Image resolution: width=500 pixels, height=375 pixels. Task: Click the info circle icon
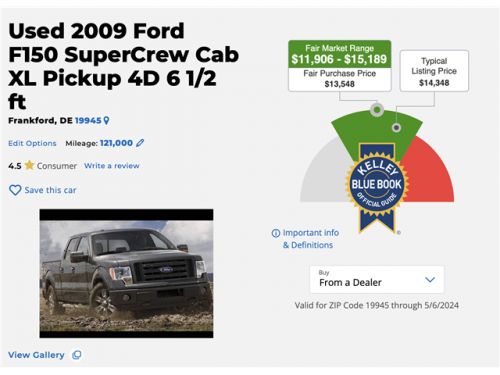tap(276, 233)
